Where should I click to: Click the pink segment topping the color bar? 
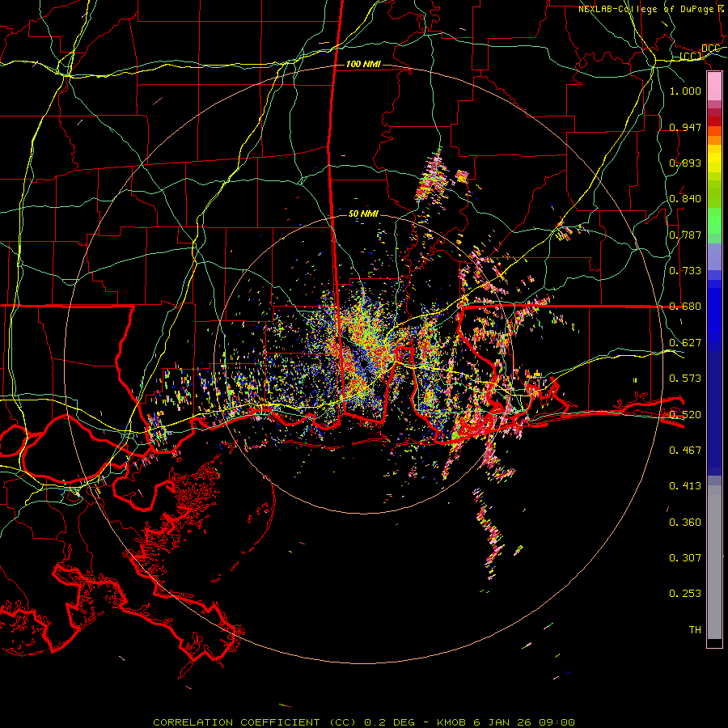[714, 87]
